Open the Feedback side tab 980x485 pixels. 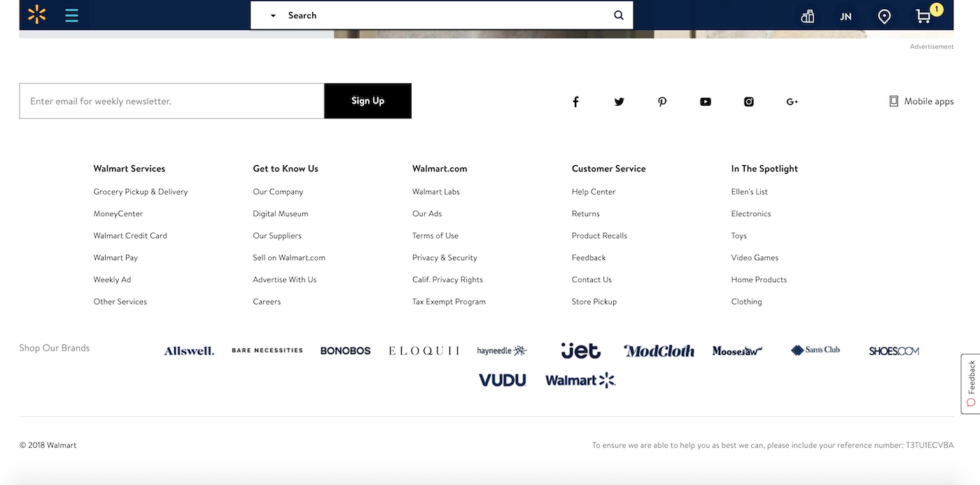pos(970,383)
